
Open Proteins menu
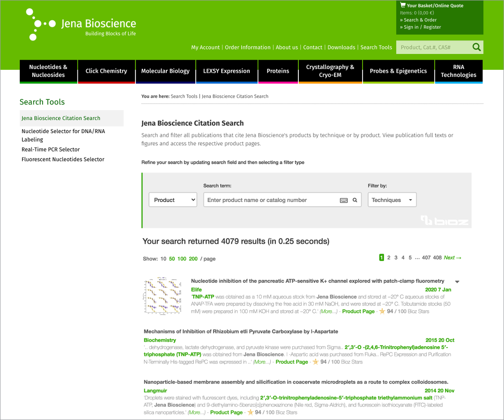tap(278, 71)
